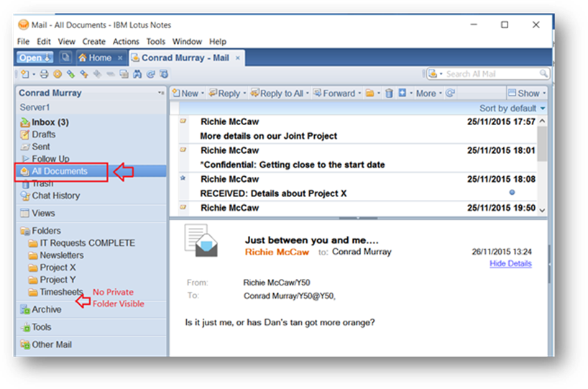Click the Forward button

coord(334,93)
